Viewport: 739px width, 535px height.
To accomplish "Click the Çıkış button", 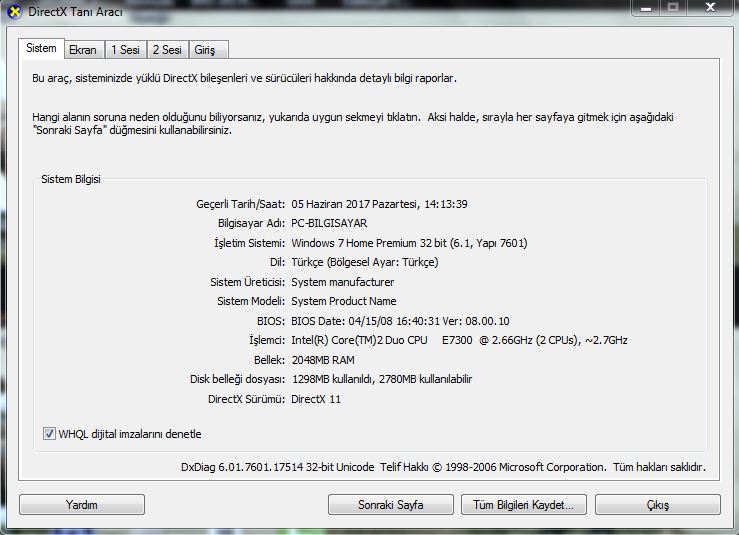I will [x=657, y=505].
